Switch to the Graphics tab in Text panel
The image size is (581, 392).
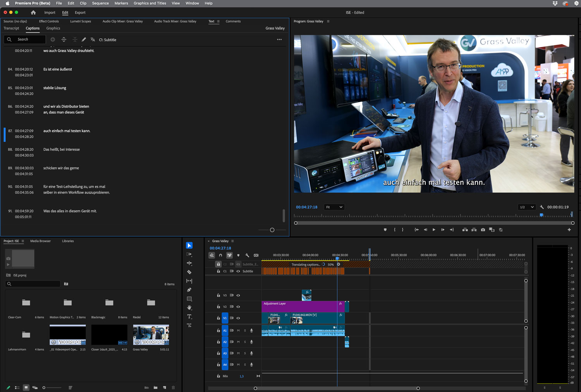[53, 28]
